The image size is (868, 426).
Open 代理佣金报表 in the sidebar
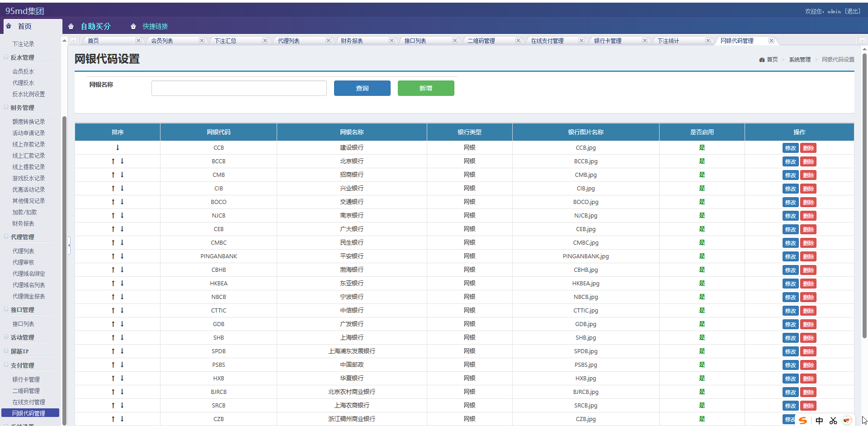pos(28,296)
